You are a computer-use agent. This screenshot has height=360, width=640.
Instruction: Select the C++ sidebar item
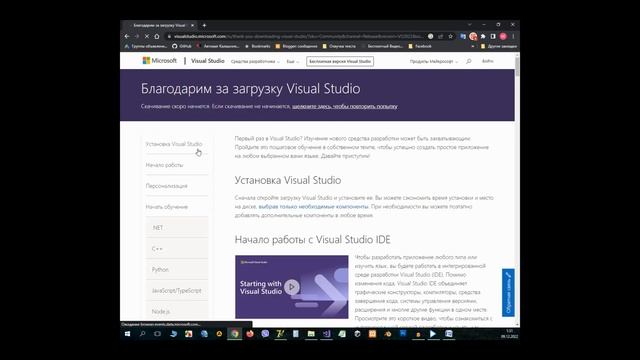click(176, 249)
